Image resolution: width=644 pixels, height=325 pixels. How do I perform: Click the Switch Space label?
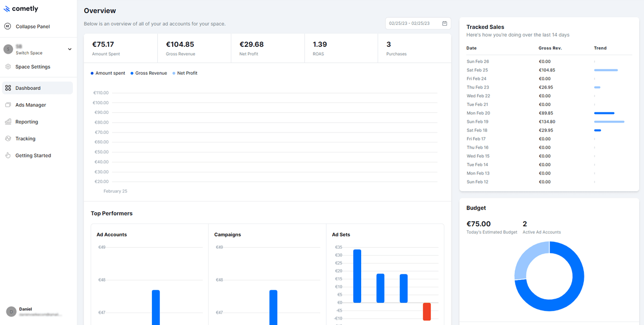29,53
